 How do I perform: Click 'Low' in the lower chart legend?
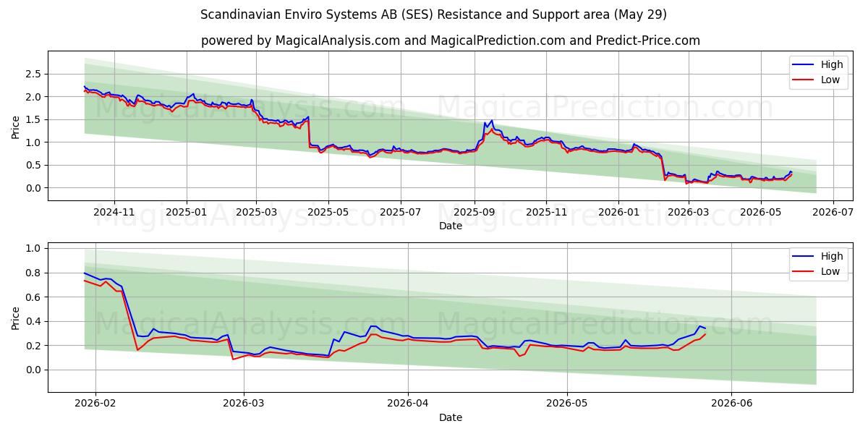coord(830,272)
